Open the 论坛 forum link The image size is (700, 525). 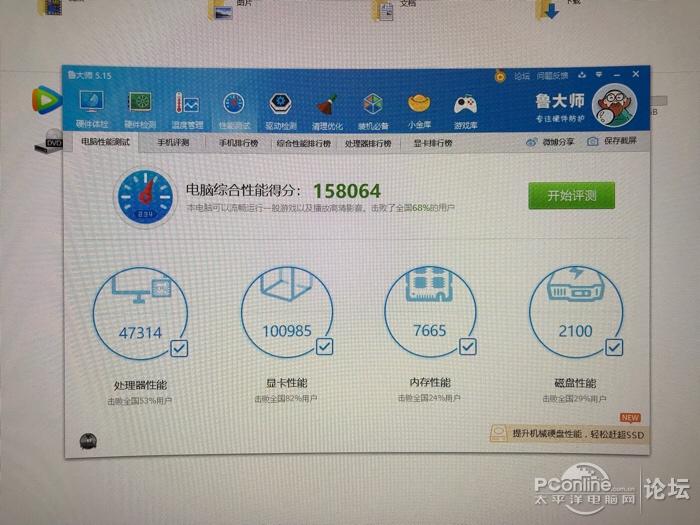521,76
